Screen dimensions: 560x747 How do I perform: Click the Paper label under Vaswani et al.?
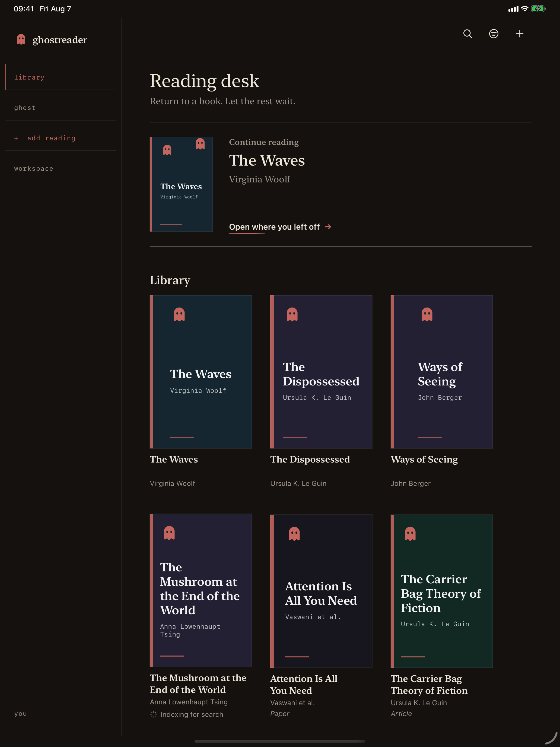coord(279,714)
